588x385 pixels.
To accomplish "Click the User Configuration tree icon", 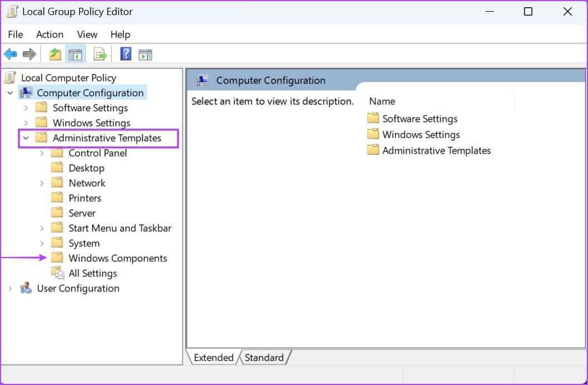I will (x=26, y=288).
